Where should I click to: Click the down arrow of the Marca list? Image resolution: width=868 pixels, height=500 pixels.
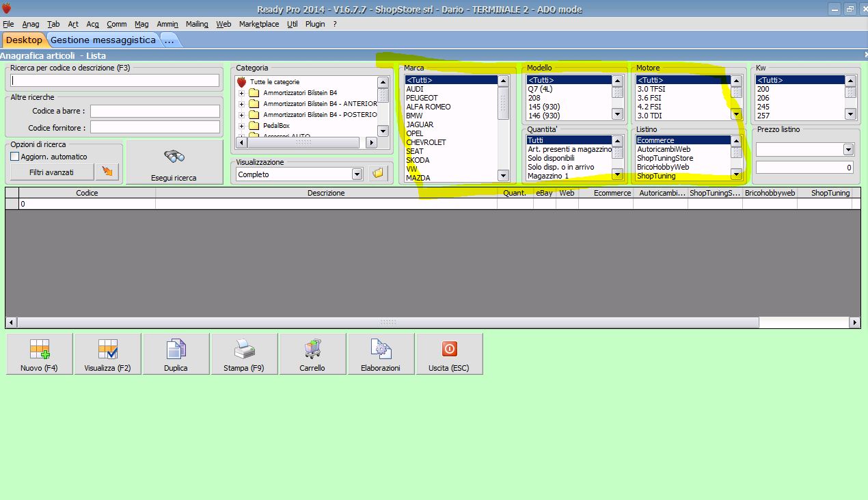[503, 175]
